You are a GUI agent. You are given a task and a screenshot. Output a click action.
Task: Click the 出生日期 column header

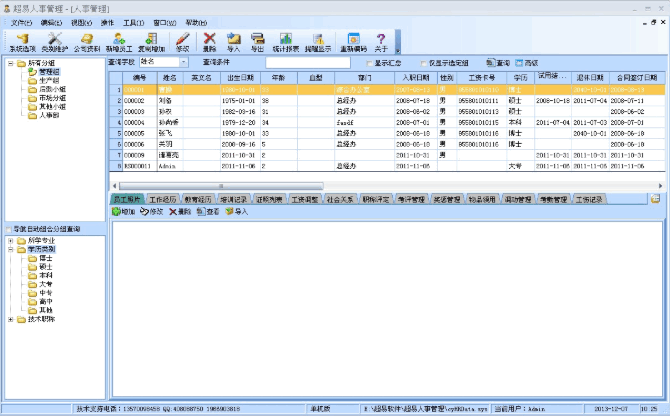240,78
